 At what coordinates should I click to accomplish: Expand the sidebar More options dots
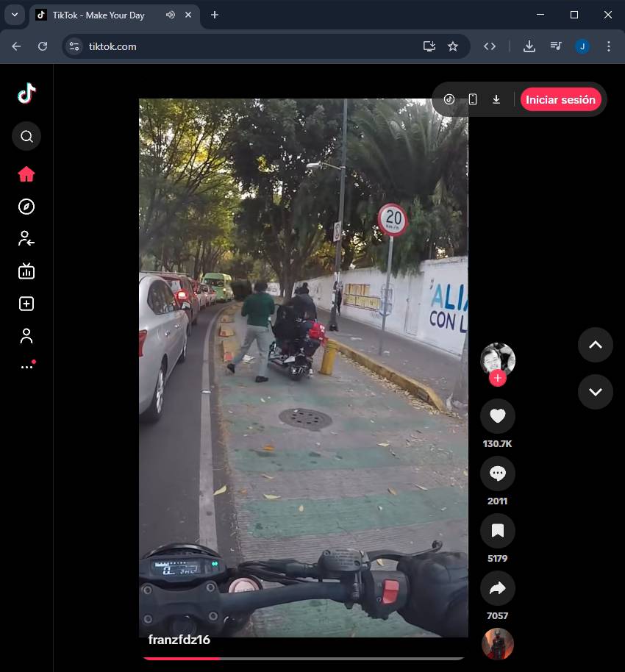point(26,366)
